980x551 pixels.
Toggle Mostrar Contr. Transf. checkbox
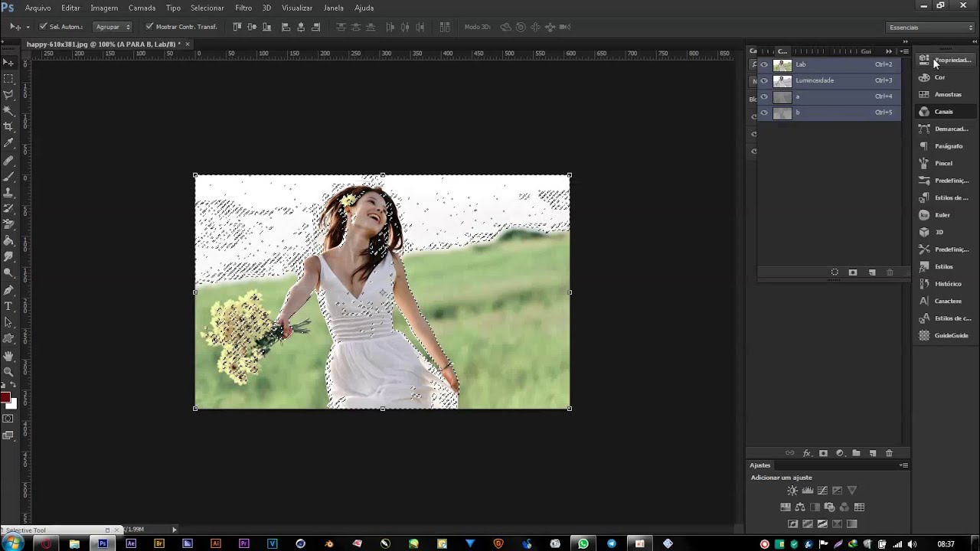[149, 27]
